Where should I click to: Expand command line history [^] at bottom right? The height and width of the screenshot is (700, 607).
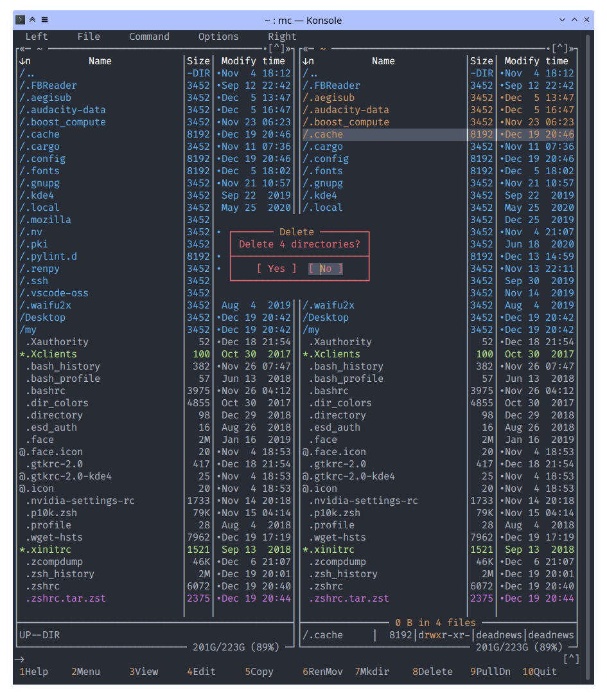coord(571,659)
